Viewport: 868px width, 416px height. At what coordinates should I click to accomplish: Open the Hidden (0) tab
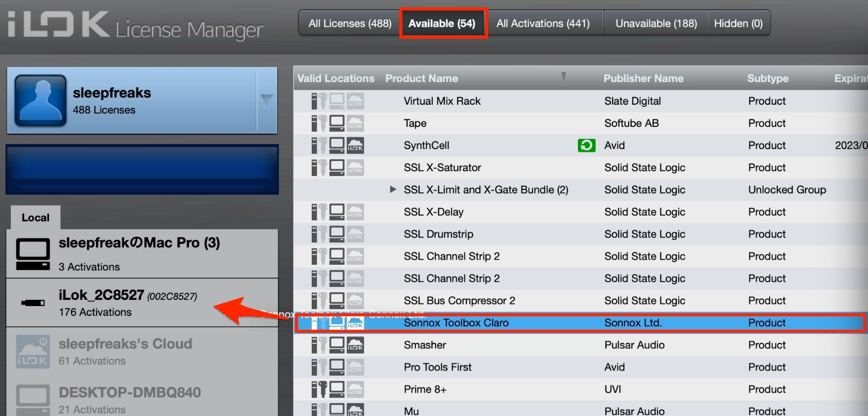738,23
